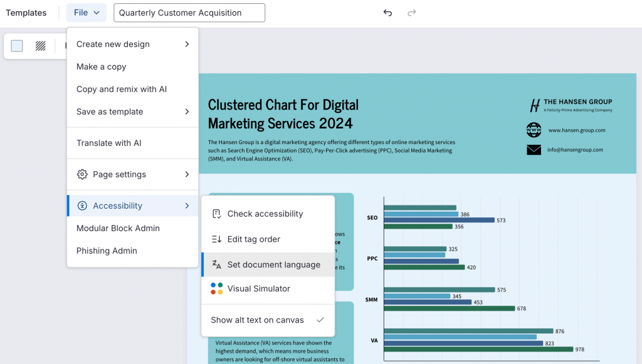Select the VA bar labeled 876

pos(469,331)
